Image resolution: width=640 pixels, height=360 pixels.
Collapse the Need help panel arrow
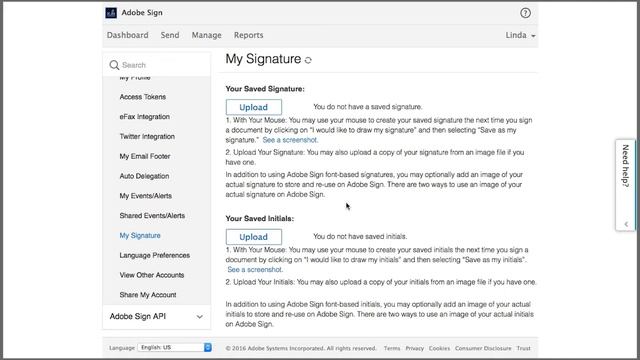click(626, 224)
